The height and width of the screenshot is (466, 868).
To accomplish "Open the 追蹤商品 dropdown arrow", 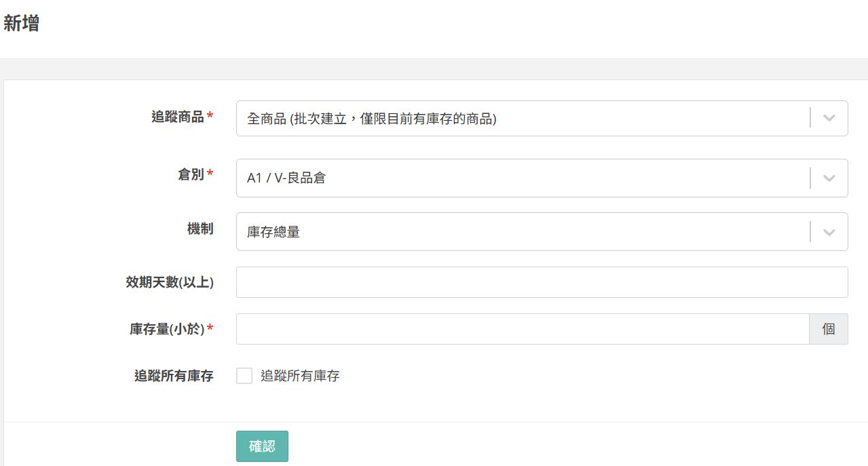I will click(829, 118).
